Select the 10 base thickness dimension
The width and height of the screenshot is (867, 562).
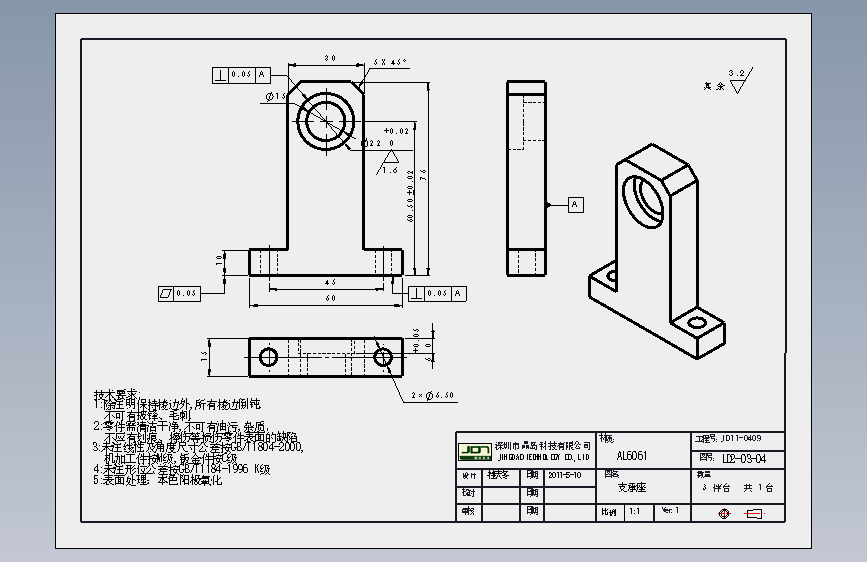pyautogui.click(x=220, y=259)
